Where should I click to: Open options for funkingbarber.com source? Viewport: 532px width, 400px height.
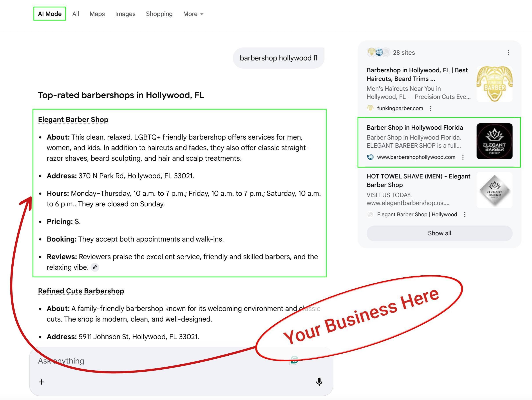coord(431,108)
